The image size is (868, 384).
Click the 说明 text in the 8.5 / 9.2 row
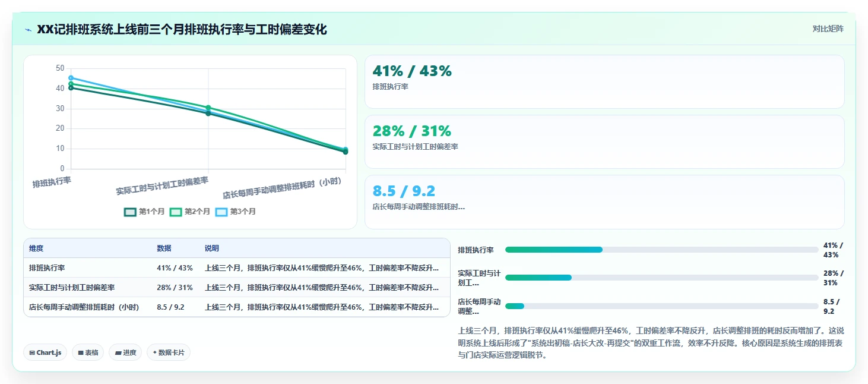click(x=322, y=307)
